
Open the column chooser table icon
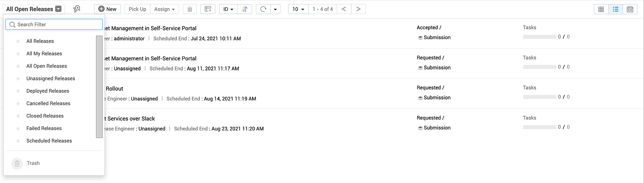[x=208, y=9]
